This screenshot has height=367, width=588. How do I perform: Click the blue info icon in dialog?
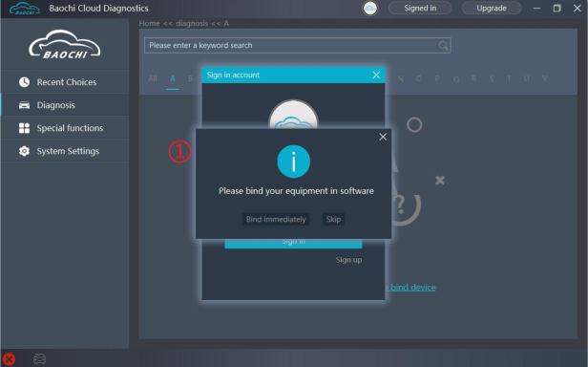[293, 162]
